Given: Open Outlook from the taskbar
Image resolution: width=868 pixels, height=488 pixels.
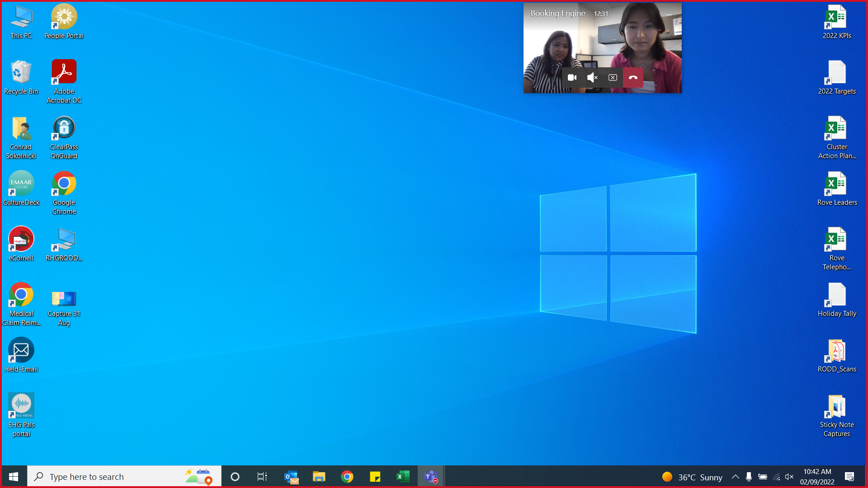Looking at the screenshot, I should coord(291,477).
